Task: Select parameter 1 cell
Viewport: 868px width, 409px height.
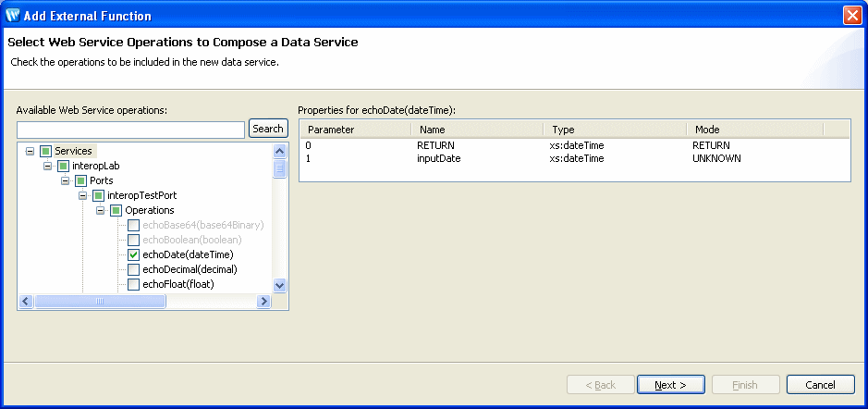Action: (x=307, y=158)
